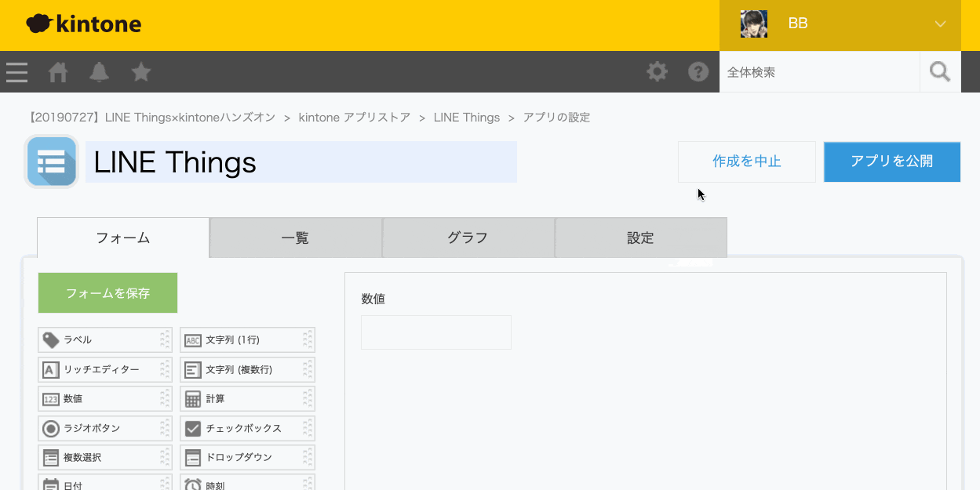Select the 時刻 field type

click(x=247, y=485)
